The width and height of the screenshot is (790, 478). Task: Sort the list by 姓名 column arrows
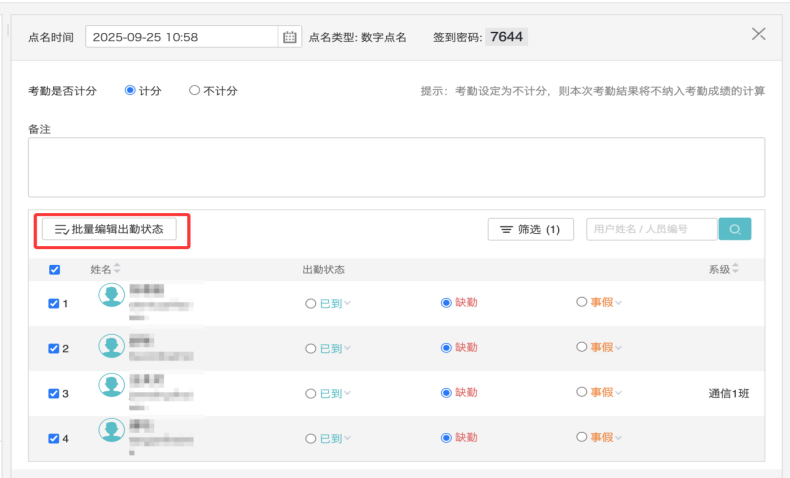coord(117,269)
